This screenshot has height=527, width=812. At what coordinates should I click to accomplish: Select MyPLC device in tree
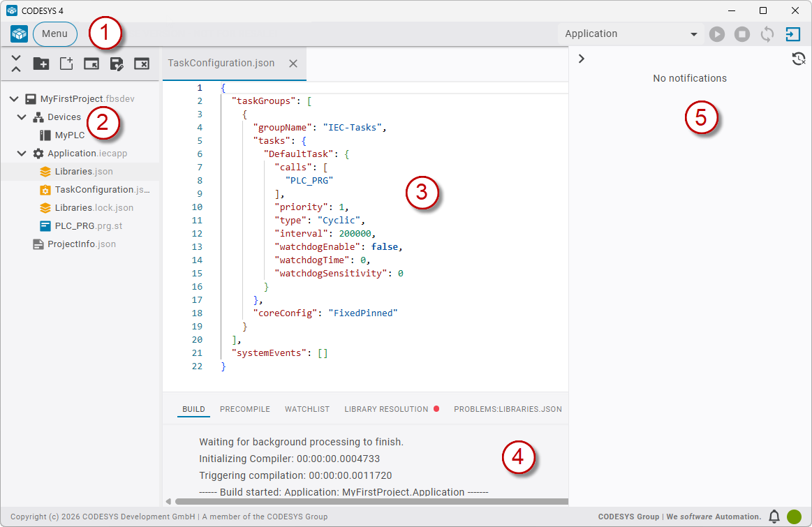click(69, 135)
